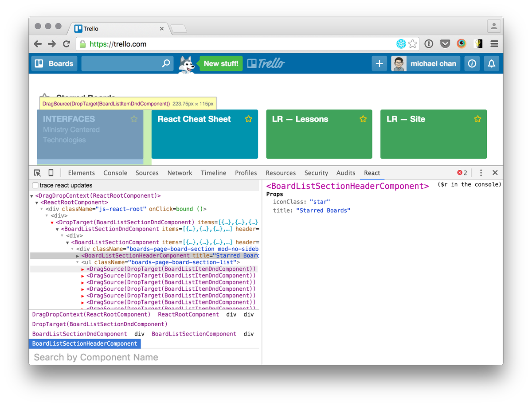Create new board with plus icon
The image size is (532, 406).
(x=379, y=63)
